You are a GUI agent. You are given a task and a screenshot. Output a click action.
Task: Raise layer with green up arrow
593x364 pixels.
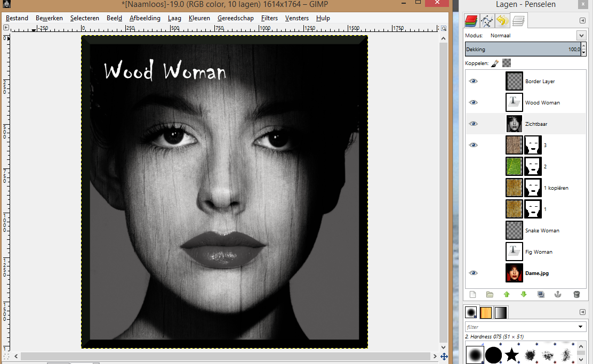tap(507, 294)
